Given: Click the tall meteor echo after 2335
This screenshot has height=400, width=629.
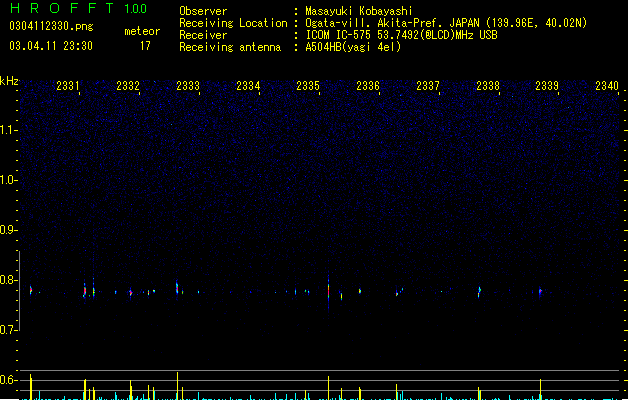Looking at the screenshot, I should [x=329, y=290].
